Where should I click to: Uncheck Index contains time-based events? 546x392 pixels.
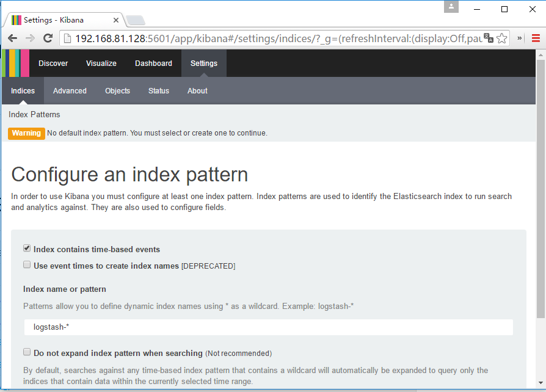click(x=27, y=249)
